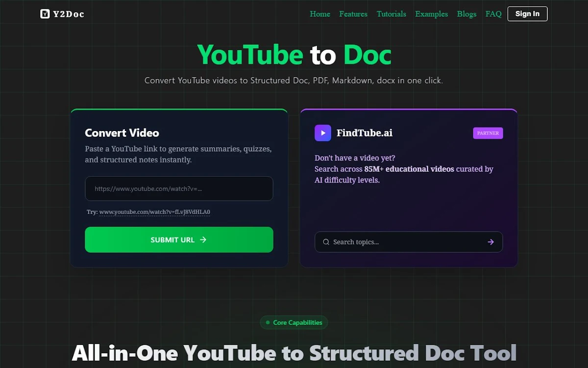The image size is (588, 368).
Task: Click the purple search arrow icon
Action: click(x=491, y=242)
